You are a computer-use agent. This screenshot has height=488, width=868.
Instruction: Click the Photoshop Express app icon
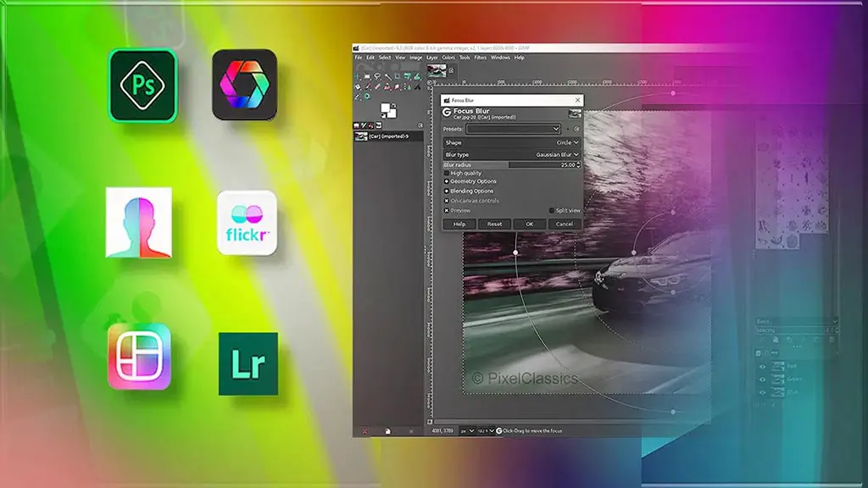[142, 86]
